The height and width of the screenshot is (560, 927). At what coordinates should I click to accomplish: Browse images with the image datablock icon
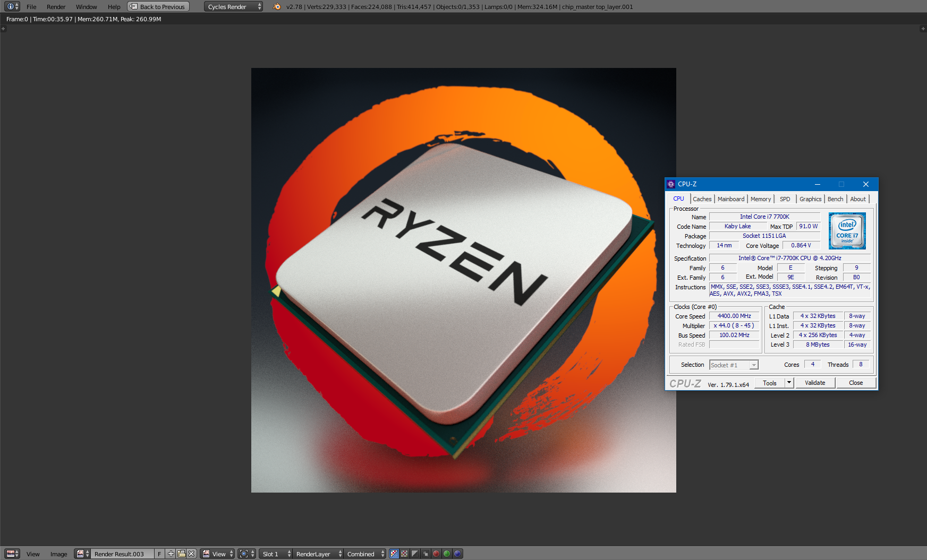pyautogui.click(x=83, y=554)
